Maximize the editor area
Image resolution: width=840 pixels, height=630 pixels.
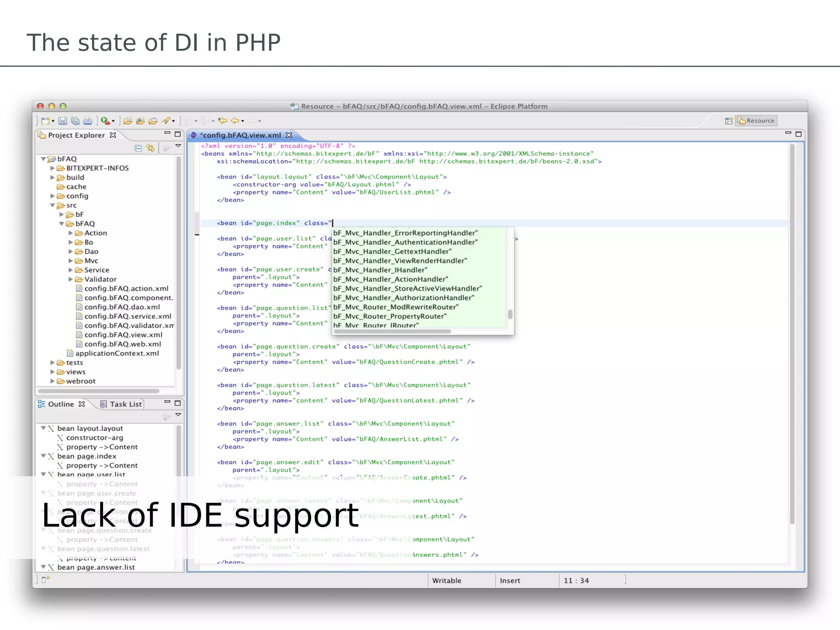click(799, 134)
